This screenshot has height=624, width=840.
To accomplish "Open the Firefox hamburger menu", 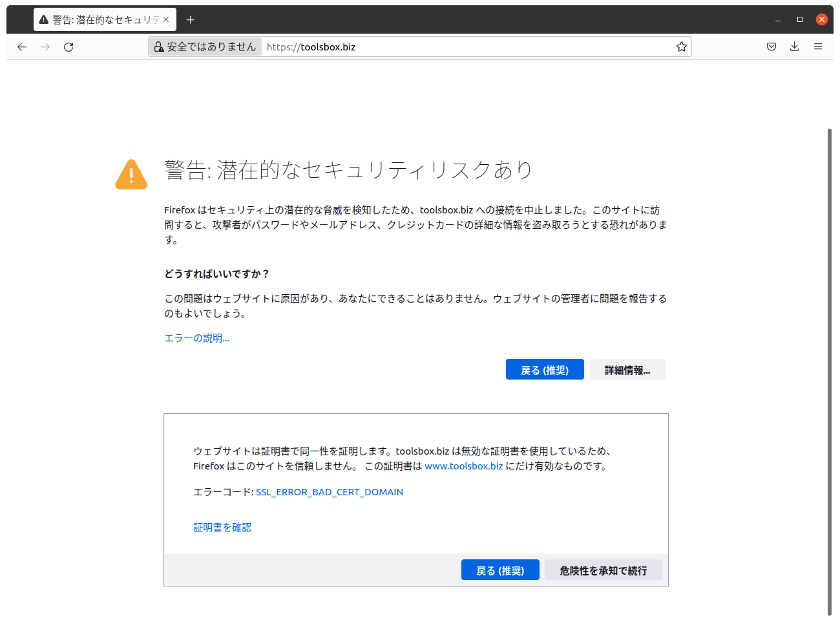I will pos(818,47).
